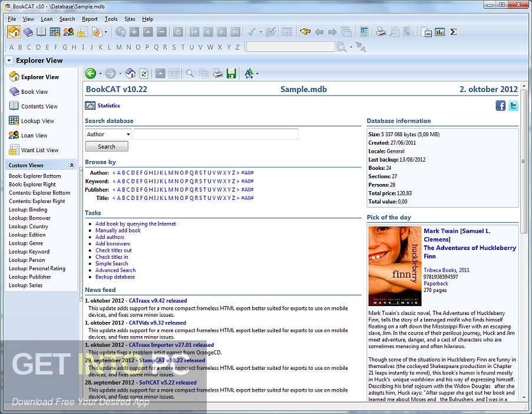Screen dimensions: 532x414
Task: Open the View menu
Action: (x=28, y=19)
